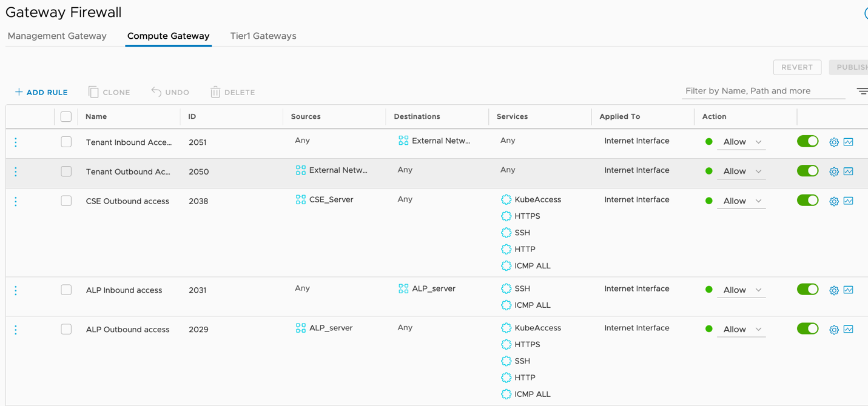Open Action dropdown for Tenant Outbound Access rule
The image size is (868, 406).
pos(741,171)
